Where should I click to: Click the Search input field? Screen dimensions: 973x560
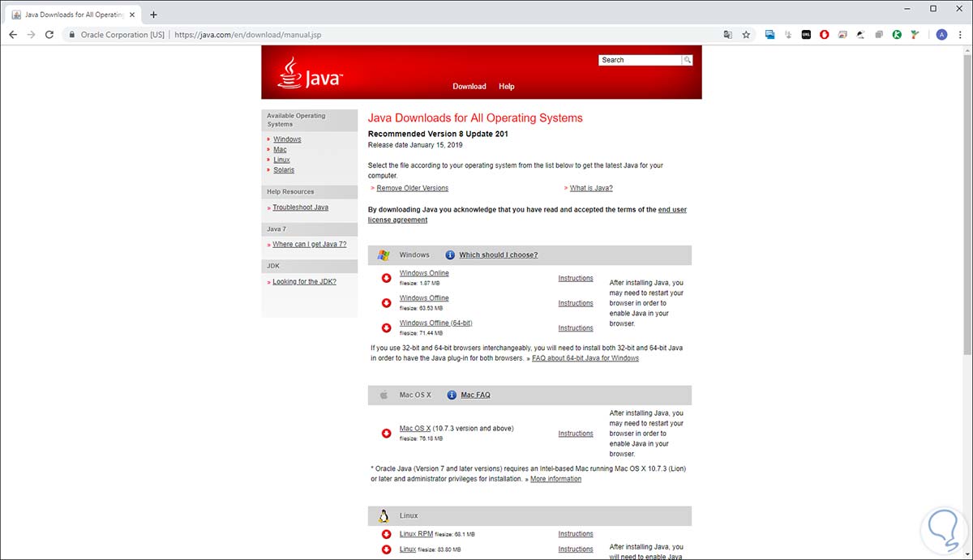coord(641,60)
